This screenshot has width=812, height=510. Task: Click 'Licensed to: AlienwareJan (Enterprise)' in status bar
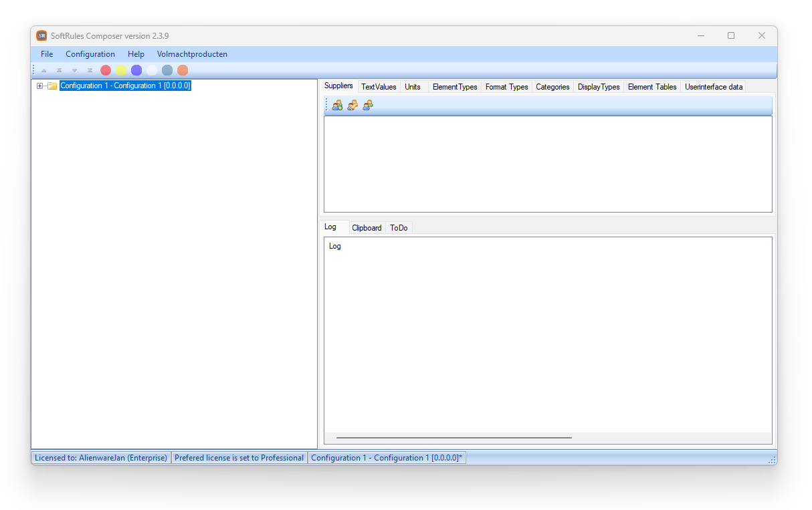[x=101, y=458]
